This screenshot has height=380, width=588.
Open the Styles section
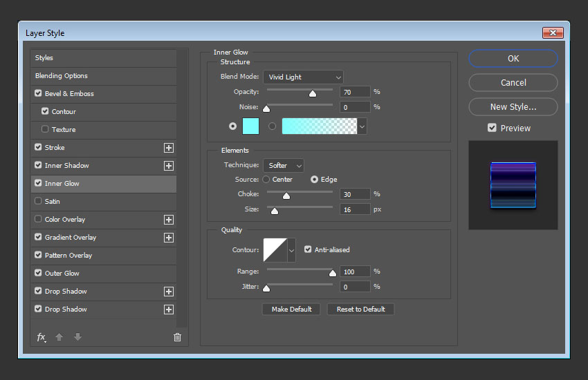coord(104,58)
